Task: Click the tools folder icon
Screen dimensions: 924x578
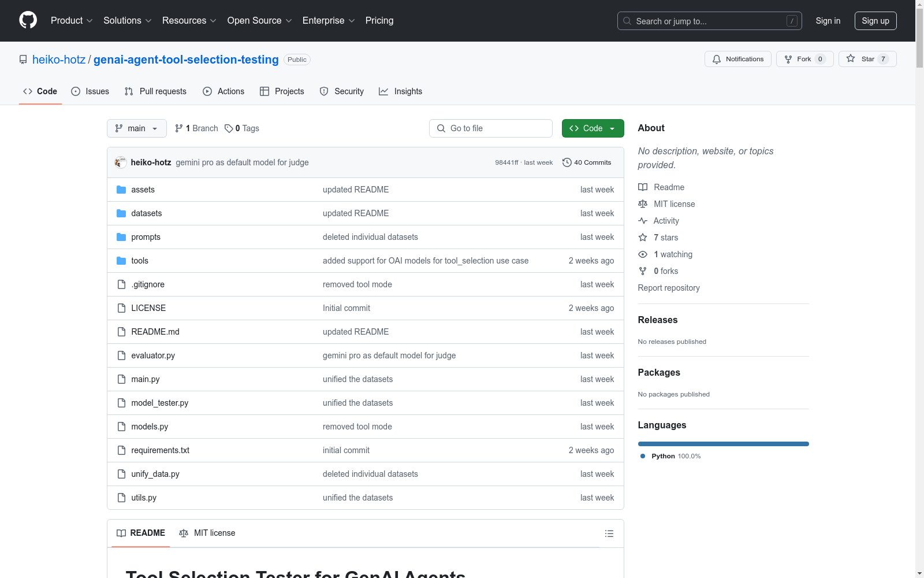Action: pyautogui.click(x=121, y=261)
